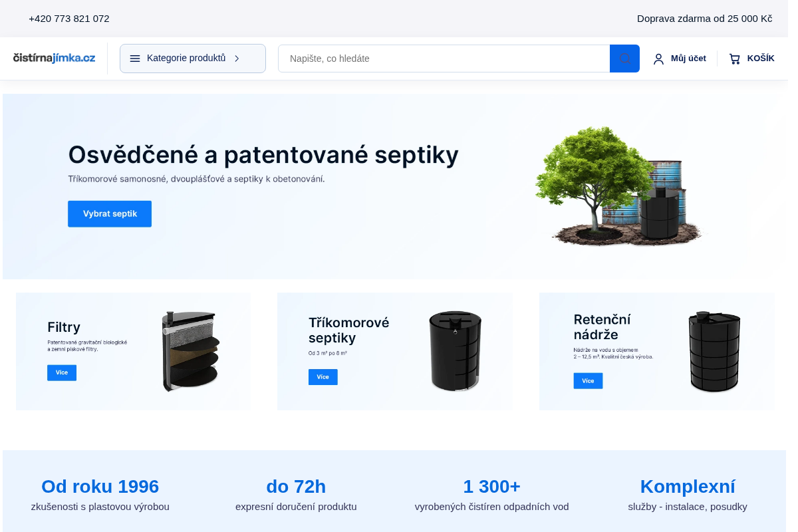798x532 pixels.
Task: Click the Tříkomorové septiky tank image
Action: (456, 351)
